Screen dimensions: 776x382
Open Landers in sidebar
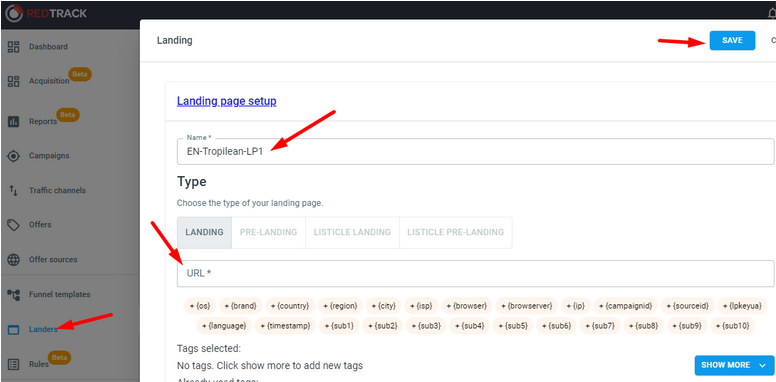point(43,330)
